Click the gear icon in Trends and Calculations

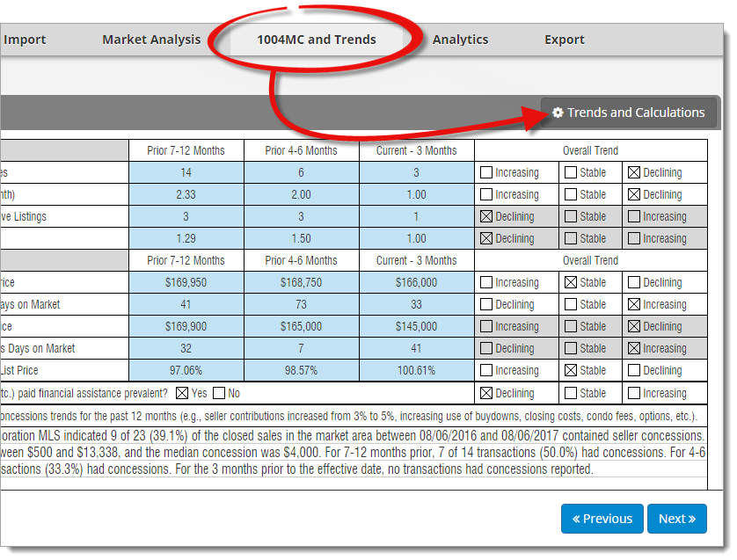558,113
